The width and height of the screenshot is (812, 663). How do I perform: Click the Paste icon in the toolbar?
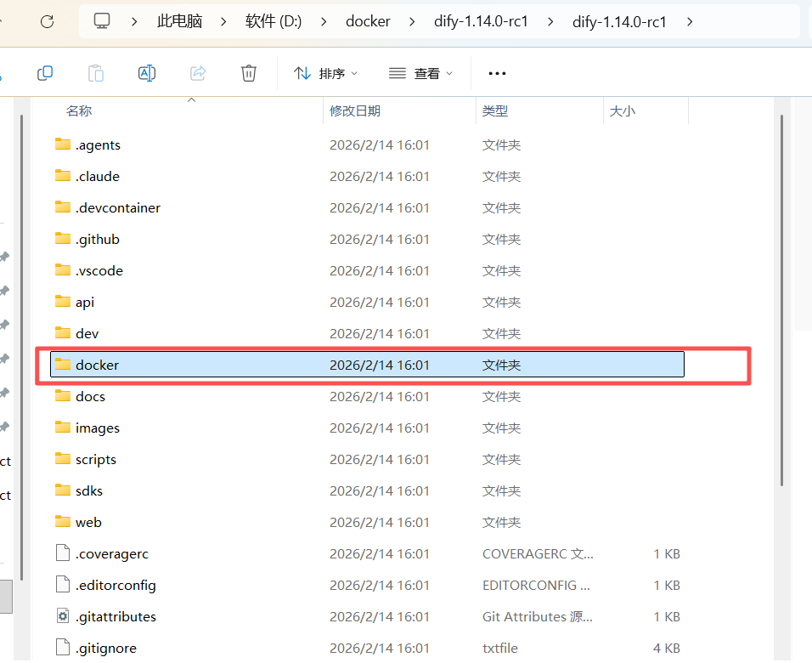[96, 73]
